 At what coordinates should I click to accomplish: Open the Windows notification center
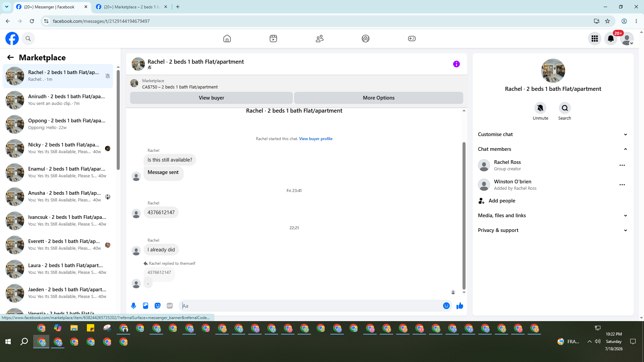[x=633, y=342]
